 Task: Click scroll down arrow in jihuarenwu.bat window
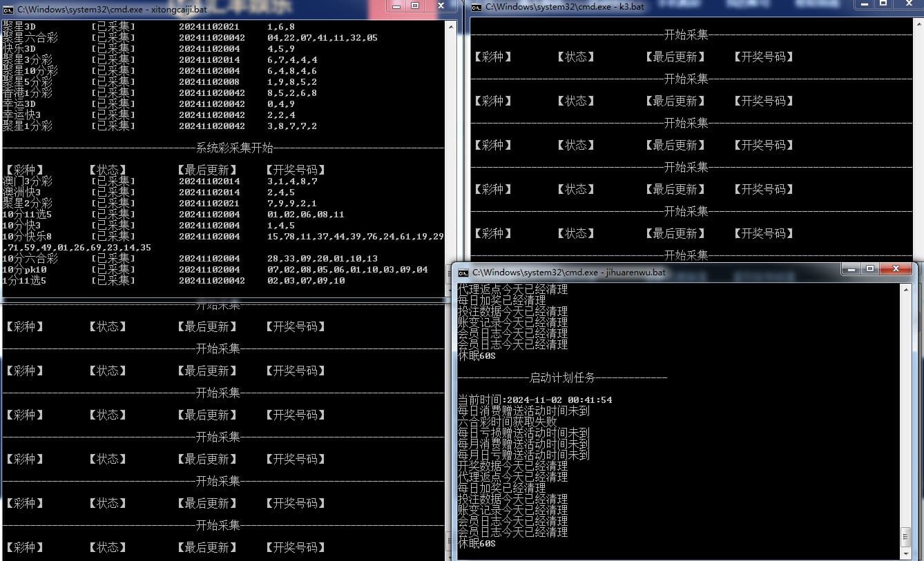pos(905,553)
